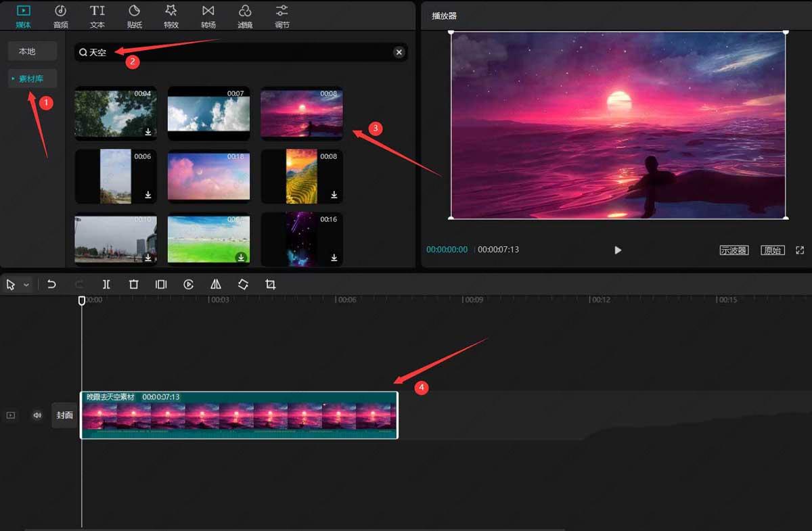The height and width of the screenshot is (531, 812).
Task: Toggle the track visibility icon beside the timeline
Action: click(10, 415)
